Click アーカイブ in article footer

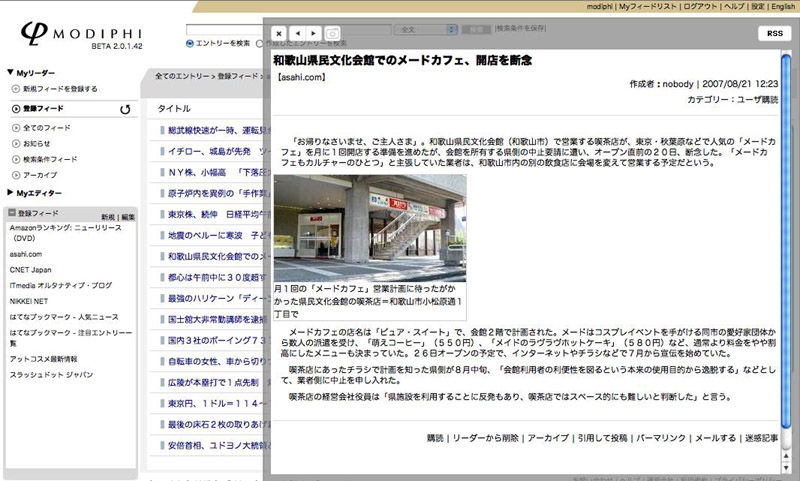click(x=548, y=438)
